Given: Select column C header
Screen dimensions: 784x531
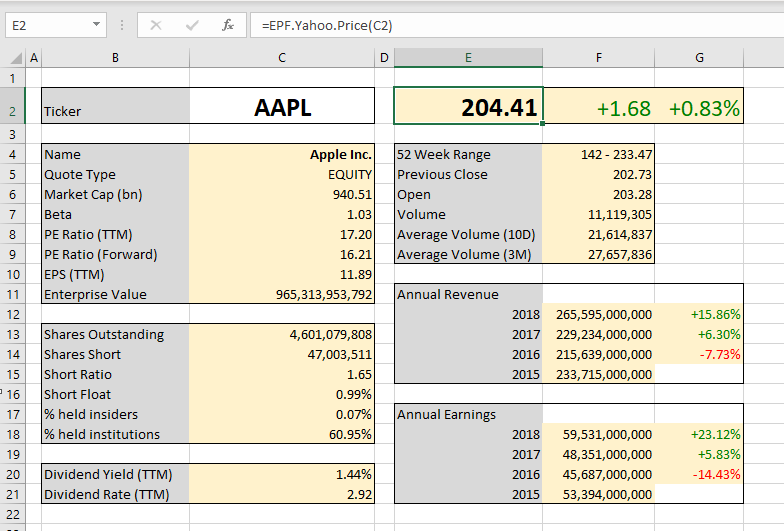Looking at the screenshot, I should pyautogui.click(x=282, y=58).
